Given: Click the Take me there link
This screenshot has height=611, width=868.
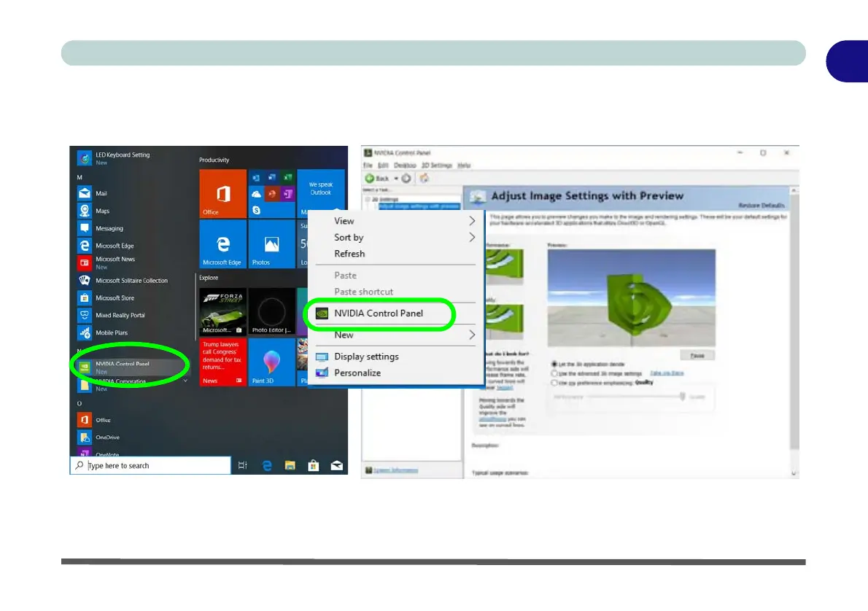Looking at the screenshot, I should point(667,373).
